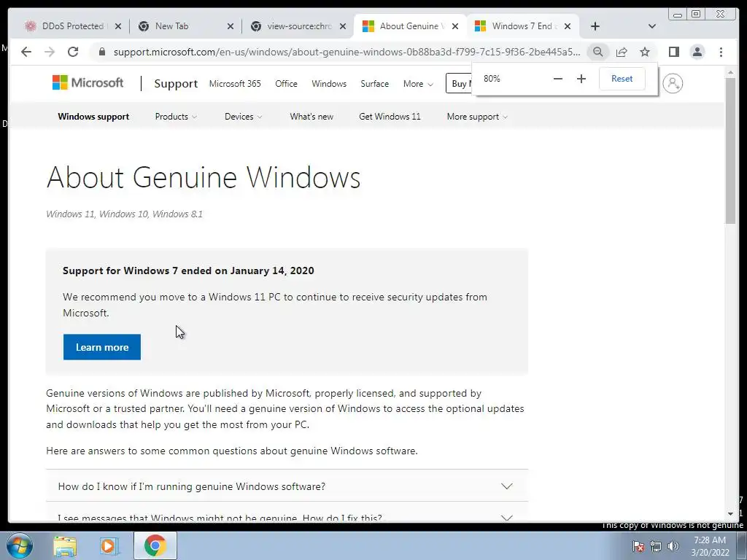Screen dimensions: 747x560
Task: Expand the More support dropdown
Action: click(x=477, y=117)
